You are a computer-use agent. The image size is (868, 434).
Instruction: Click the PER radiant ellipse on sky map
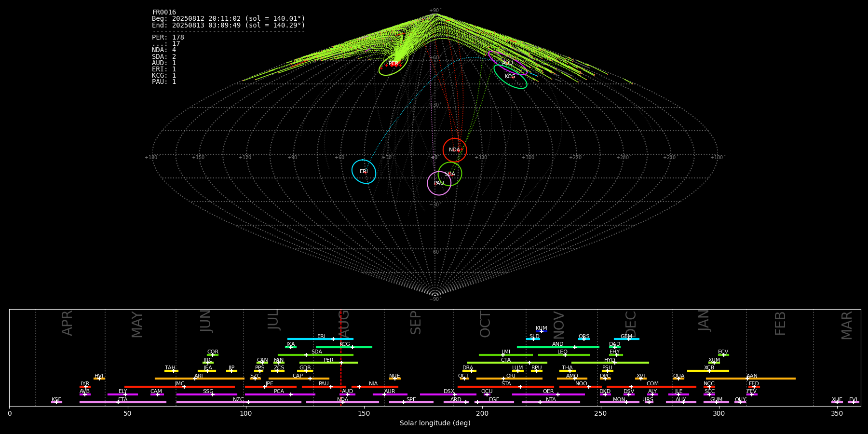tap(393, 63)
